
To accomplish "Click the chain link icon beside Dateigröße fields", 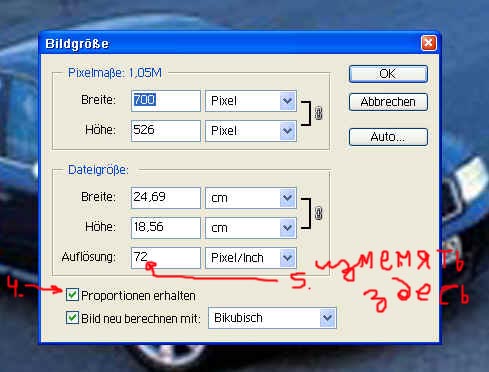I will tap(319, 213).
